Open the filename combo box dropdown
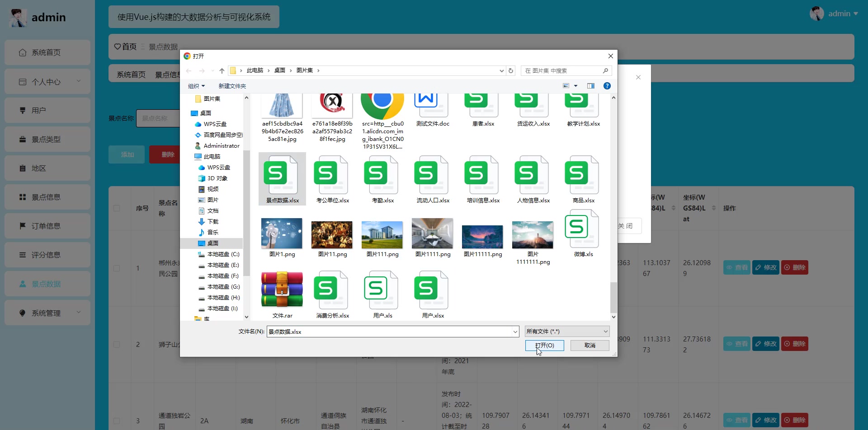 point(515,332)
